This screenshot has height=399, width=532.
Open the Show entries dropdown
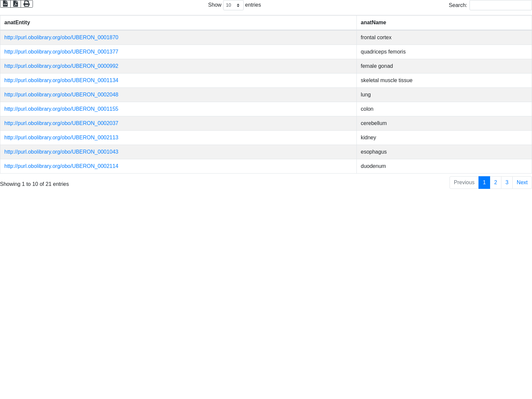[233, 5]
